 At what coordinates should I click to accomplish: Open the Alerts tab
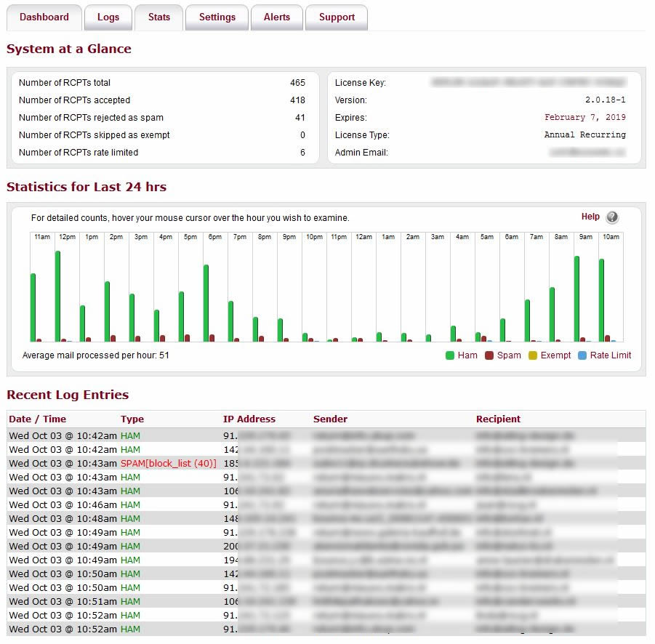276,17
